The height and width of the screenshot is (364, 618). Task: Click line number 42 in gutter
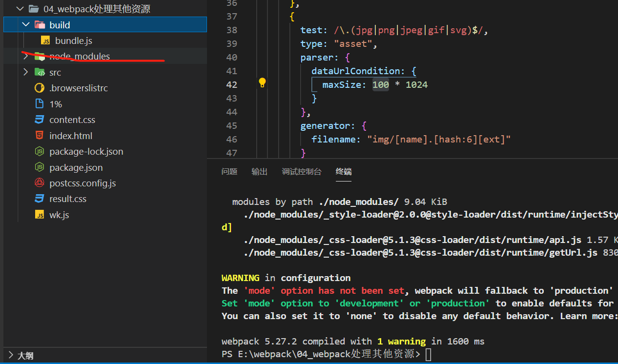coord(231,84)
